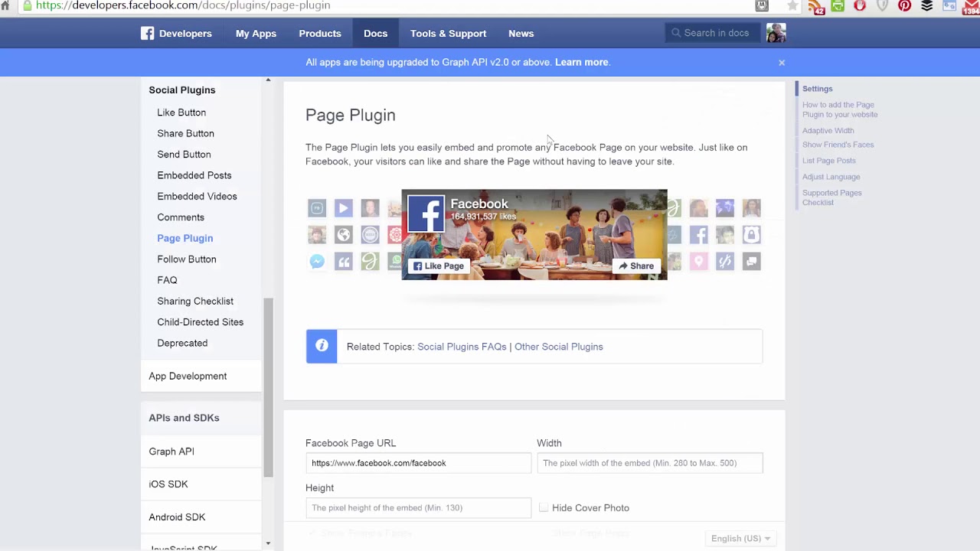Click the M shield icon in address bar
The height and width of the screenshot is (551, 980).
(x=762, y=5)
